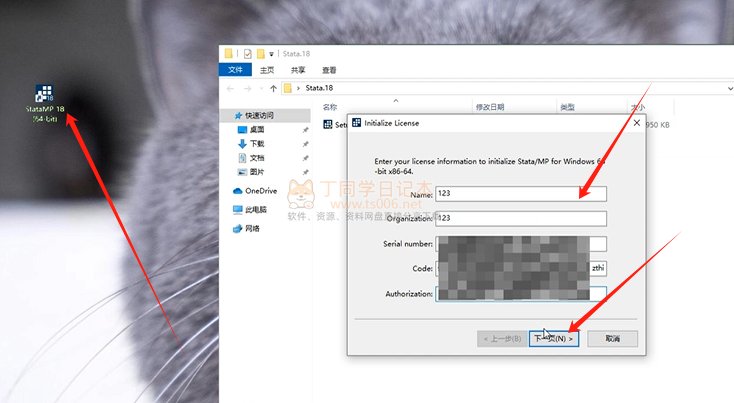Click the Code input field
This screenshot has width=734, height=403.
(x=521, y=269)
